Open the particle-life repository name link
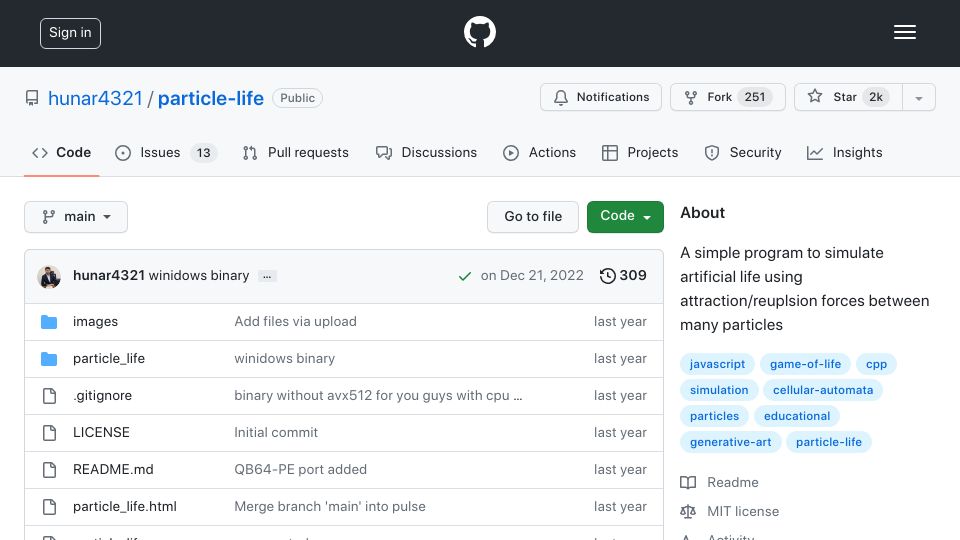 (x=211, y=98)
